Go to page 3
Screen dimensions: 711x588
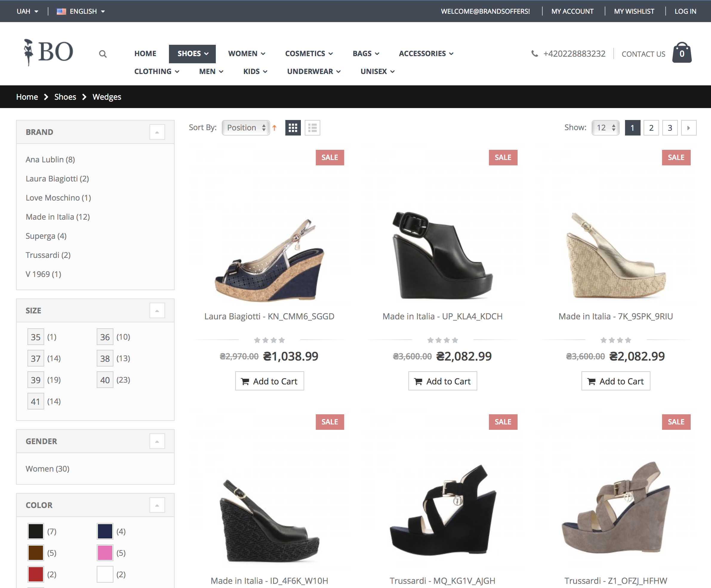tap(670, 128)
